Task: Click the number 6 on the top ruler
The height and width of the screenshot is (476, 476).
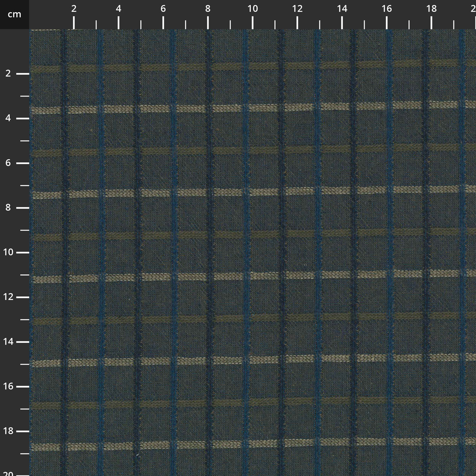Action: pos(163,9)
